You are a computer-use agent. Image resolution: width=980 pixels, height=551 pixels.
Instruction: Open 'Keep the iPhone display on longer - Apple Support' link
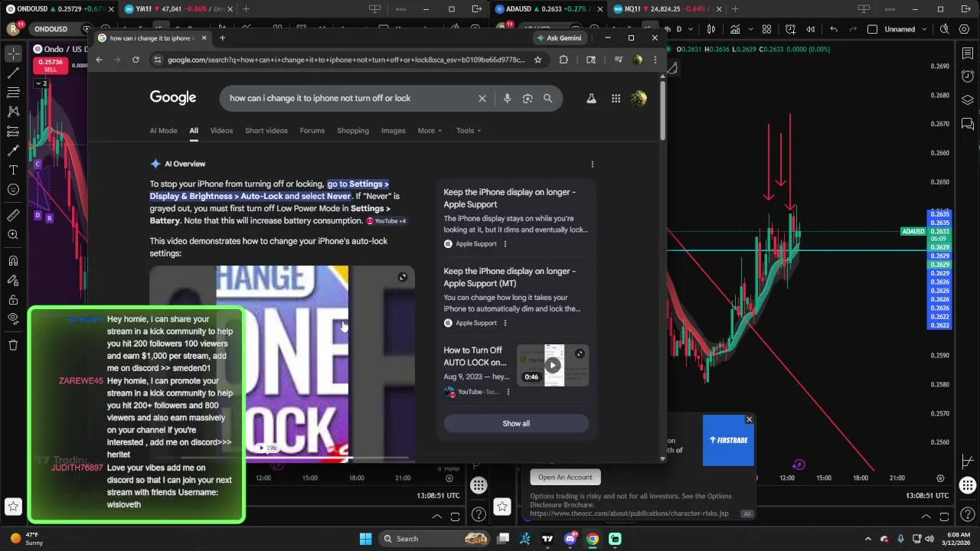pyautogui.click(x=509, y=198)
